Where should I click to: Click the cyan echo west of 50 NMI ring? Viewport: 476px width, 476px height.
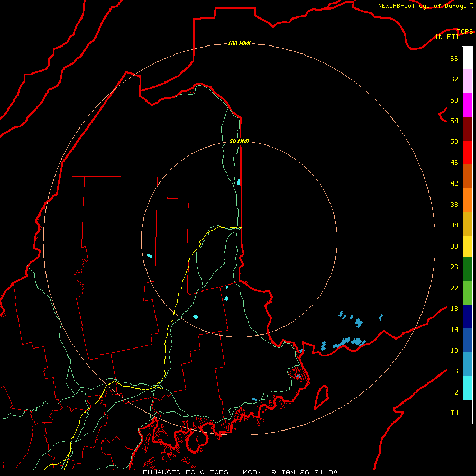pos(150,255)
